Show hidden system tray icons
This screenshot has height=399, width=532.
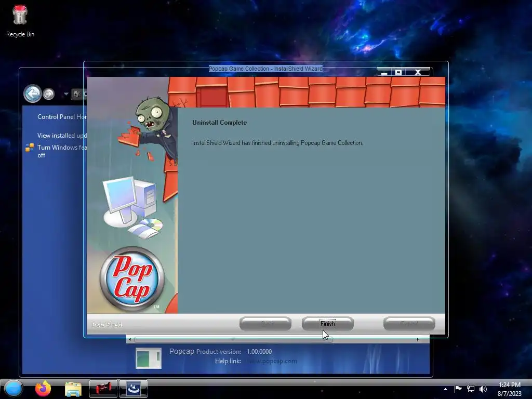(445, 389)
